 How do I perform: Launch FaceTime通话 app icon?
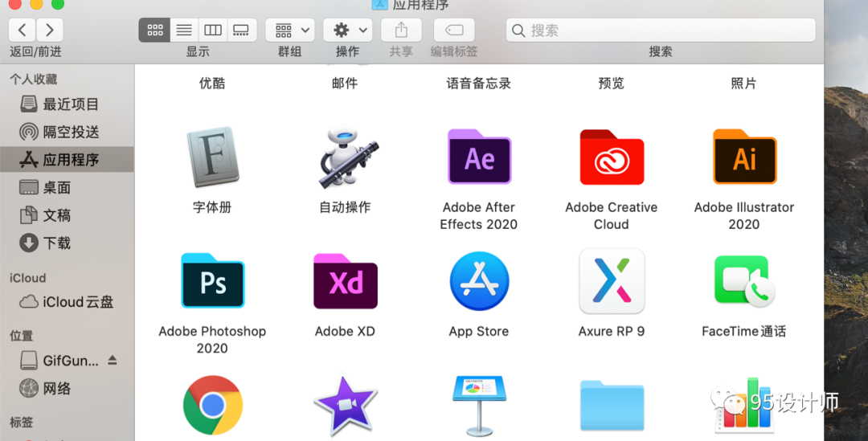(744, 281)
